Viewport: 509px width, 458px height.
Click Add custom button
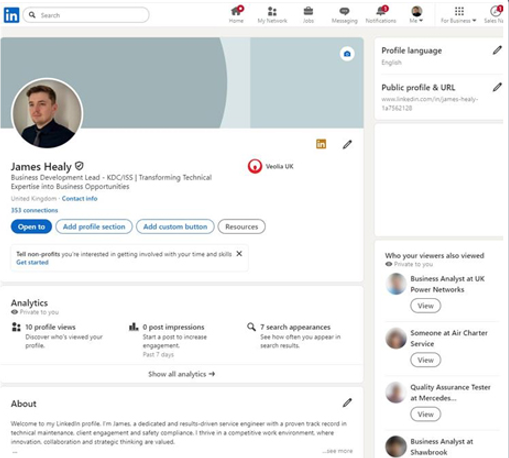coord(175,227)
